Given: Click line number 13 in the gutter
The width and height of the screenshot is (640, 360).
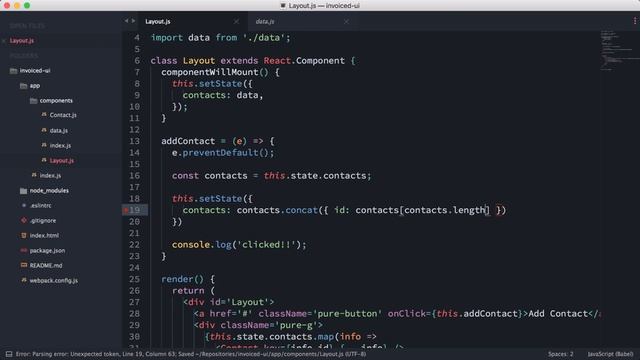Looking at the screenshot, I should (134, 141).
